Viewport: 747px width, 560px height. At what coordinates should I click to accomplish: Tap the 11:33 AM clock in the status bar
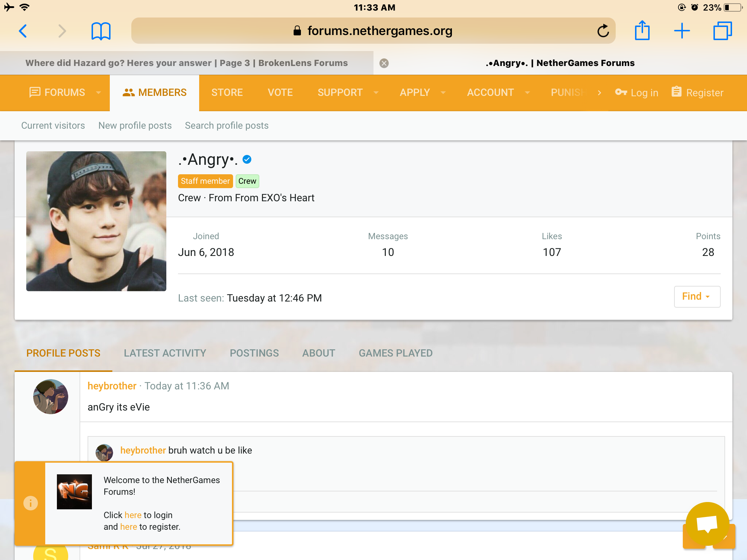[375, 8]
